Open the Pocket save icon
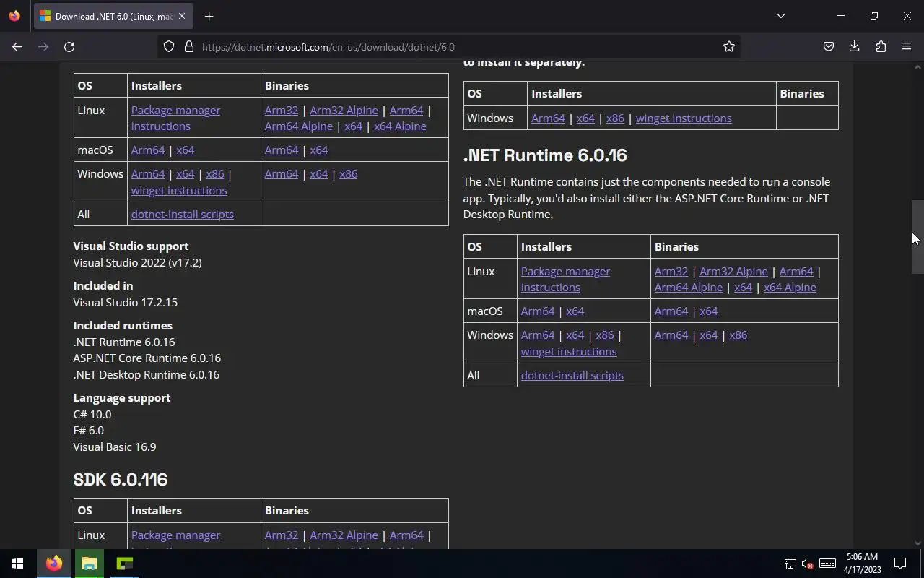The image size is (924, 578). (829, 46)
